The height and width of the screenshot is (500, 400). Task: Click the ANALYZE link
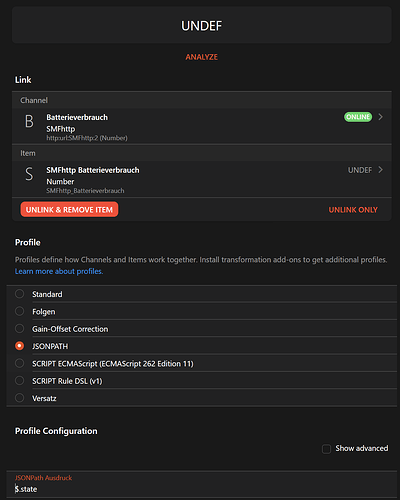click(202, 57)
